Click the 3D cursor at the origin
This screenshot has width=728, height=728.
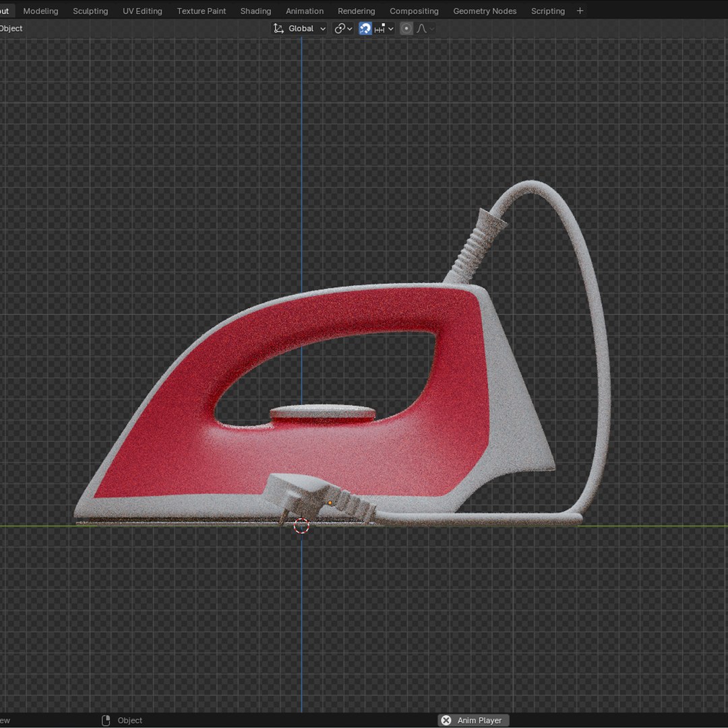(x=301, y=526)
